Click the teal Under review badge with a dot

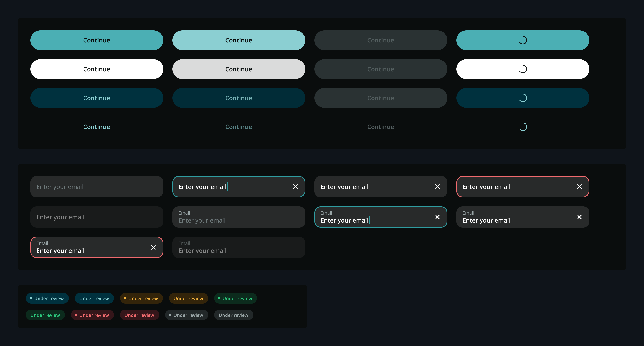[47, 298]
